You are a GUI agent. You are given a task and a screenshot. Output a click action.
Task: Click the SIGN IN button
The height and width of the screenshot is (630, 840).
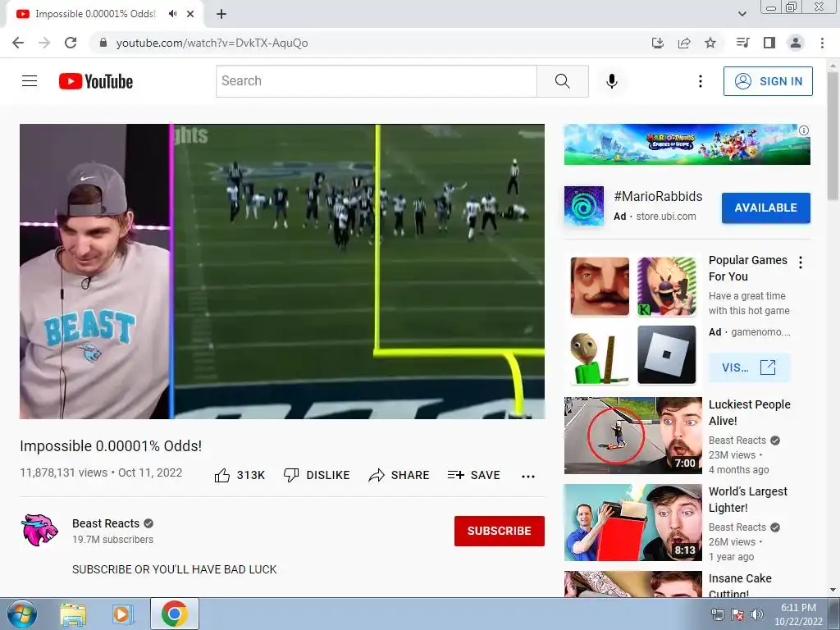(x=768, y=81)
